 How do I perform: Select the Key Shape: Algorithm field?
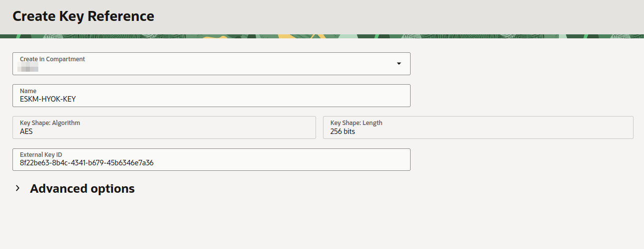pos(164,127)
